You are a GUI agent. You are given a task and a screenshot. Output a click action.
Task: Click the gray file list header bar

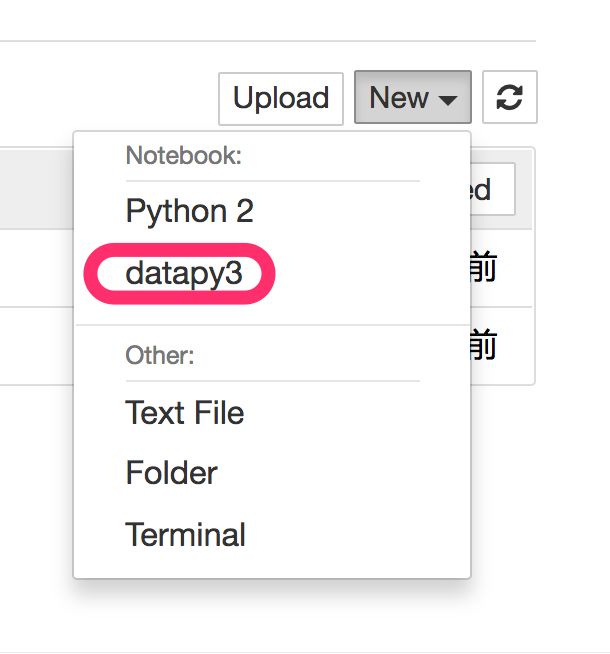pyautogui.click(x=37, y=189)
